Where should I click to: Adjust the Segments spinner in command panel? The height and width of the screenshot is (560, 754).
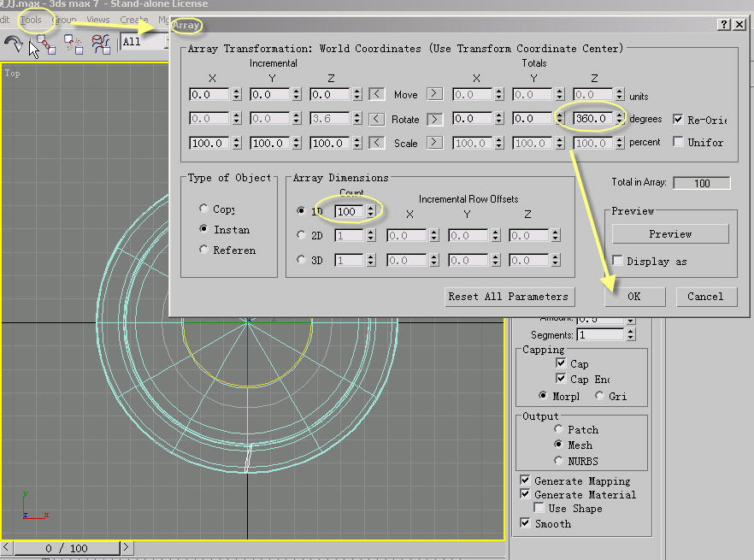pyautogui.click(x=630, y=334)
